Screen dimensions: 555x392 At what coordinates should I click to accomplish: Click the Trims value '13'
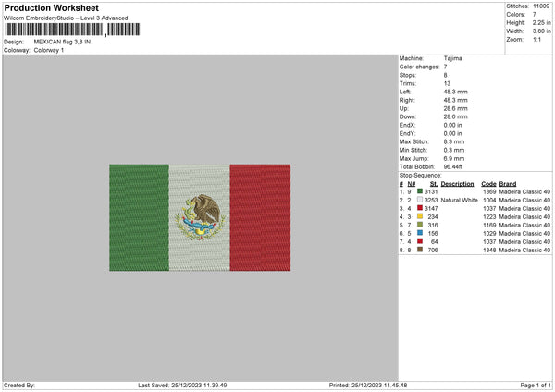pos(447,83)
